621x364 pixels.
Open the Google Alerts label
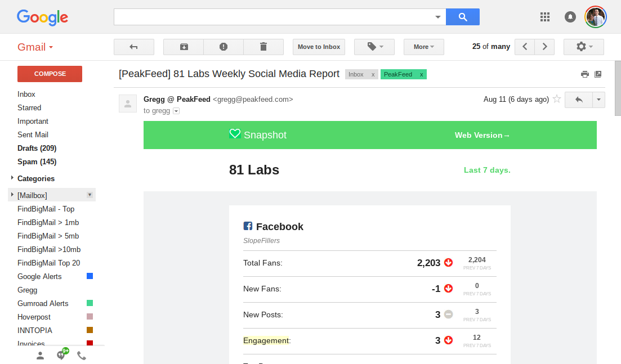click(x=39, y=276)
